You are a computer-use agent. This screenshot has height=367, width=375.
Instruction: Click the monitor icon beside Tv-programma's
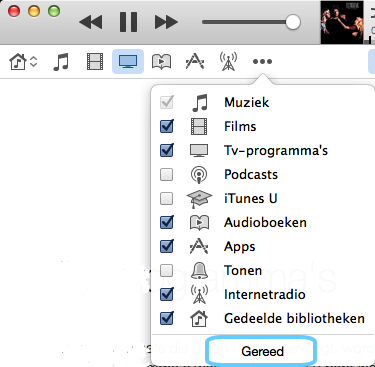pos(199,150)
